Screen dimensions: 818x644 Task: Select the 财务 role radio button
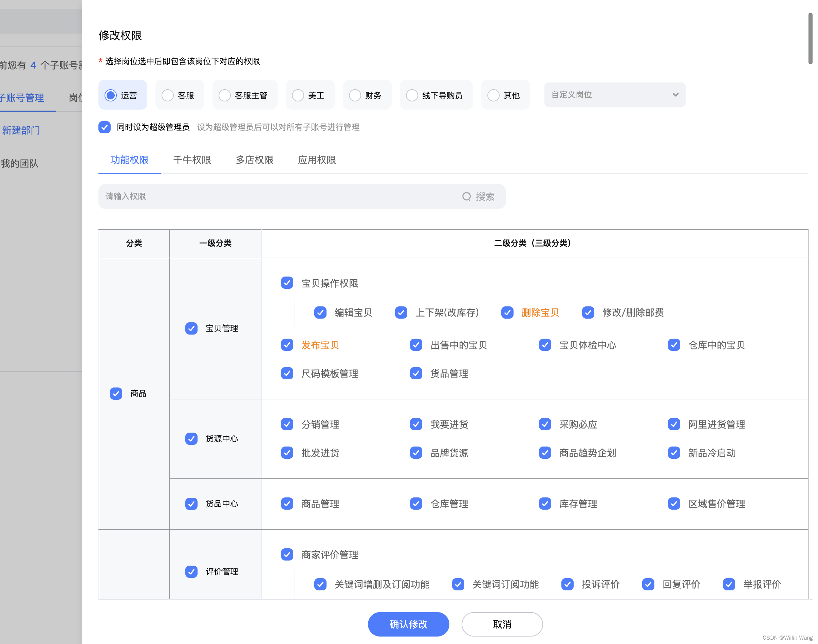pyautogui.click(x=355, y=95)
